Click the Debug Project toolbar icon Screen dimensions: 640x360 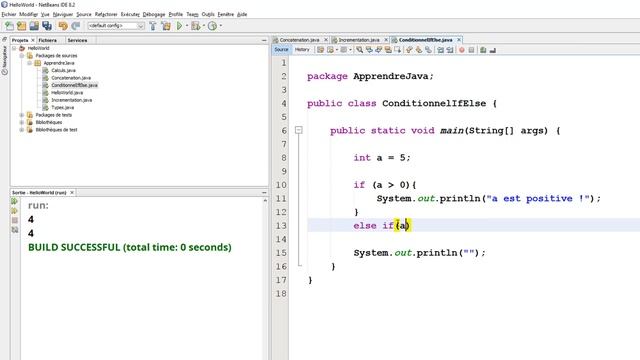[196, 26]
